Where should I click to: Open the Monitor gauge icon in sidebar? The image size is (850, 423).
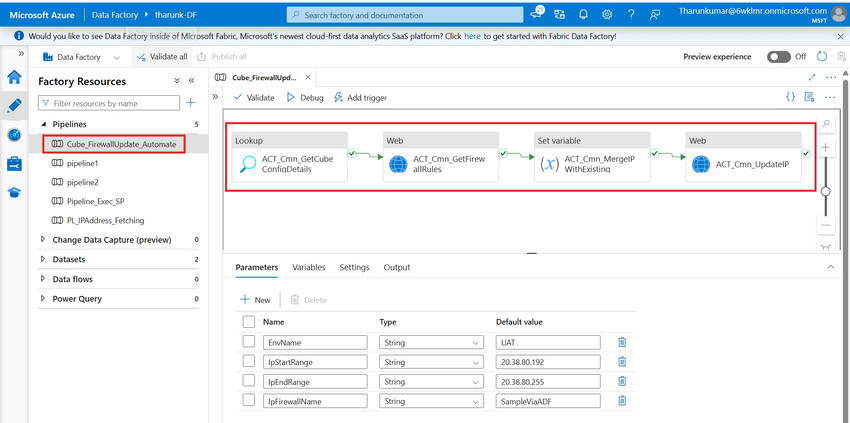pos(14,134)
